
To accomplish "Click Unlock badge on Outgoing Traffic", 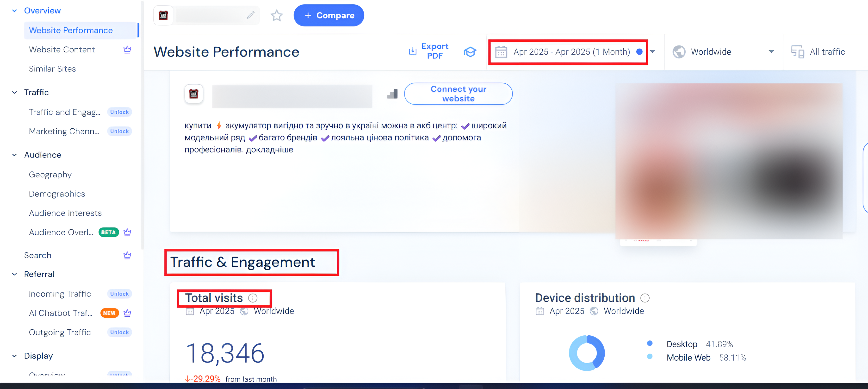I will [119, 332].
